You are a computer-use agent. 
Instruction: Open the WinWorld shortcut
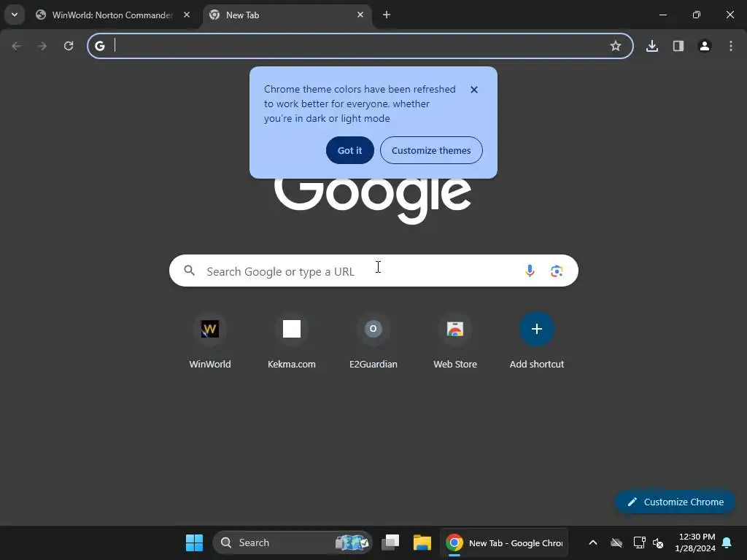tap(210, 341)
